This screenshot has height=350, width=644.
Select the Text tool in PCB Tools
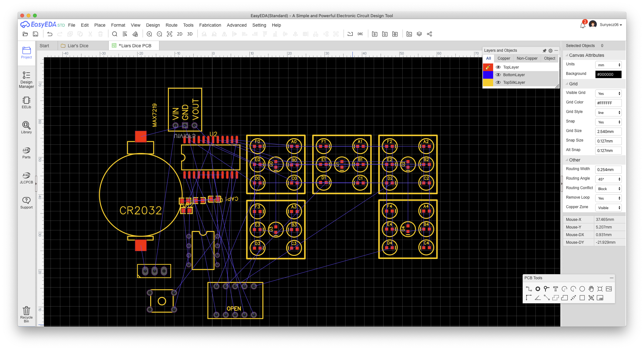coord(555,289)
